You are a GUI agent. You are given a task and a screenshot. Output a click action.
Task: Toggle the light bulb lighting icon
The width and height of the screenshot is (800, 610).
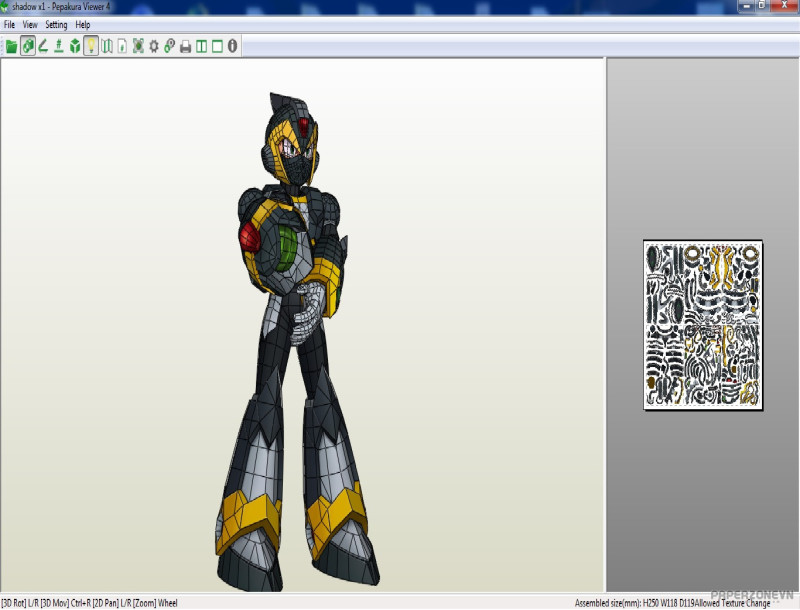[x=91, y=46]
